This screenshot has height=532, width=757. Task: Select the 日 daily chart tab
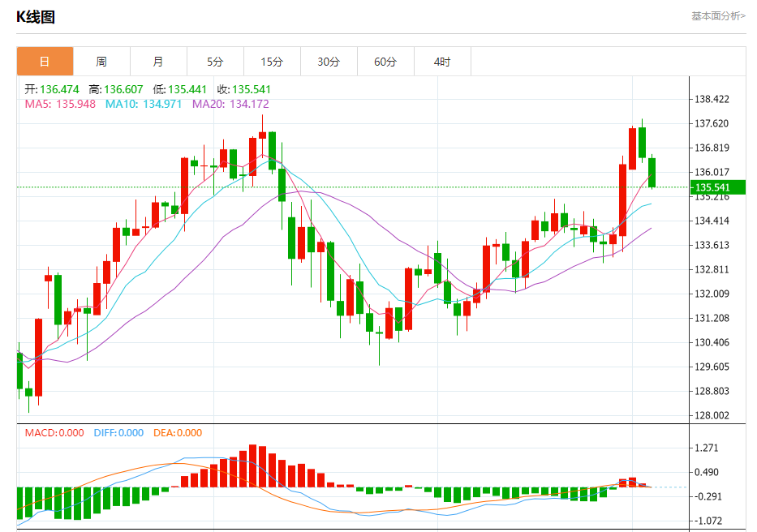point(45,62)
